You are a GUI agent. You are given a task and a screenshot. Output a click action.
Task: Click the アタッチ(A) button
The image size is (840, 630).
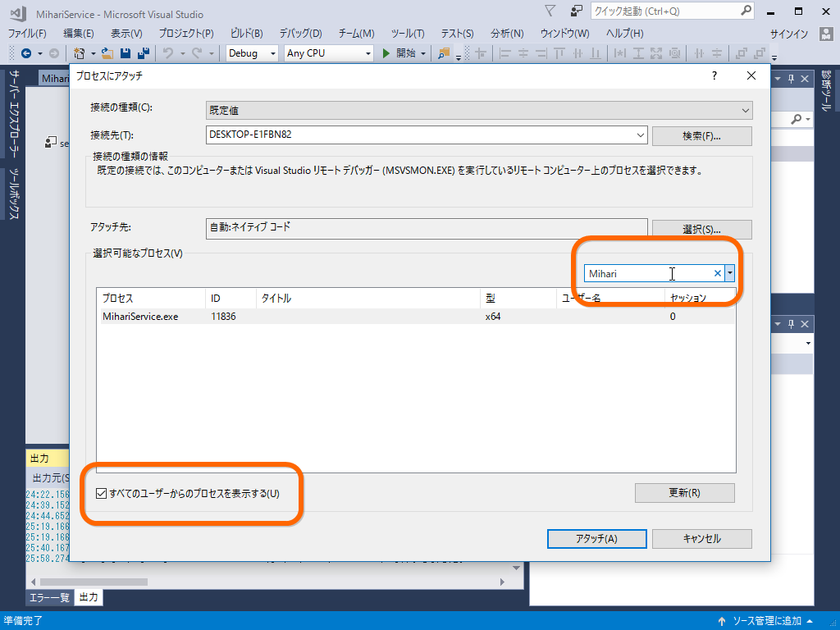(597, 539)
